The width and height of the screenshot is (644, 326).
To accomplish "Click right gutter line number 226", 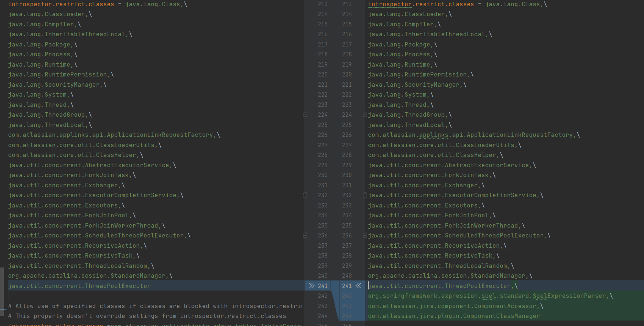I will tap(347, 135).
